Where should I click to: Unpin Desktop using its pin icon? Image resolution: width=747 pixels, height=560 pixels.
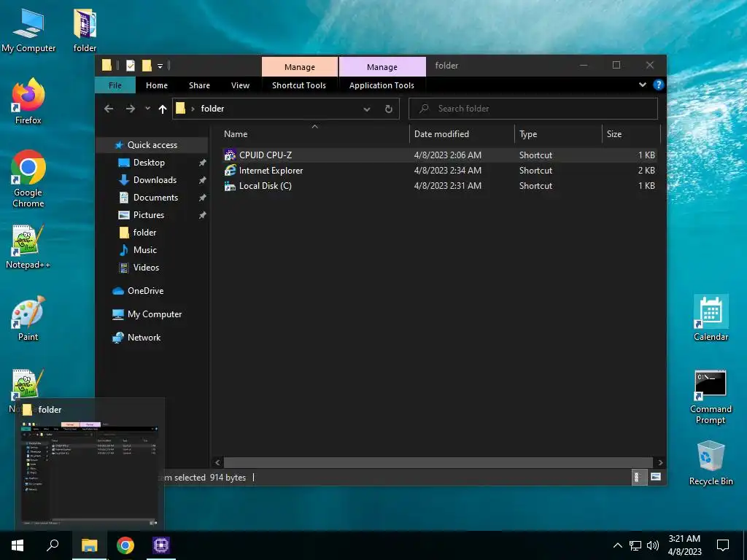[202, 163]
